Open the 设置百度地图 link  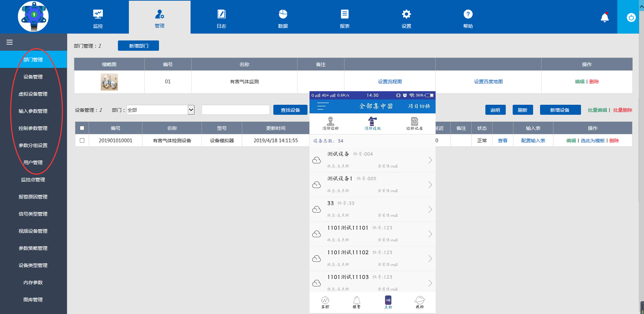point(488,82)
